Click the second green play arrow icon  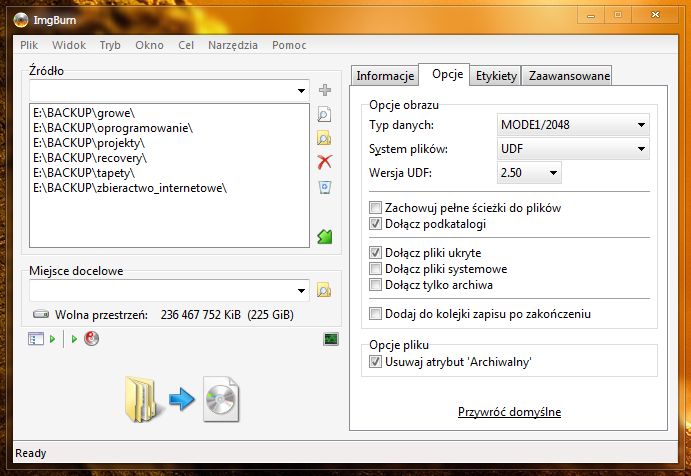point(74,339)
